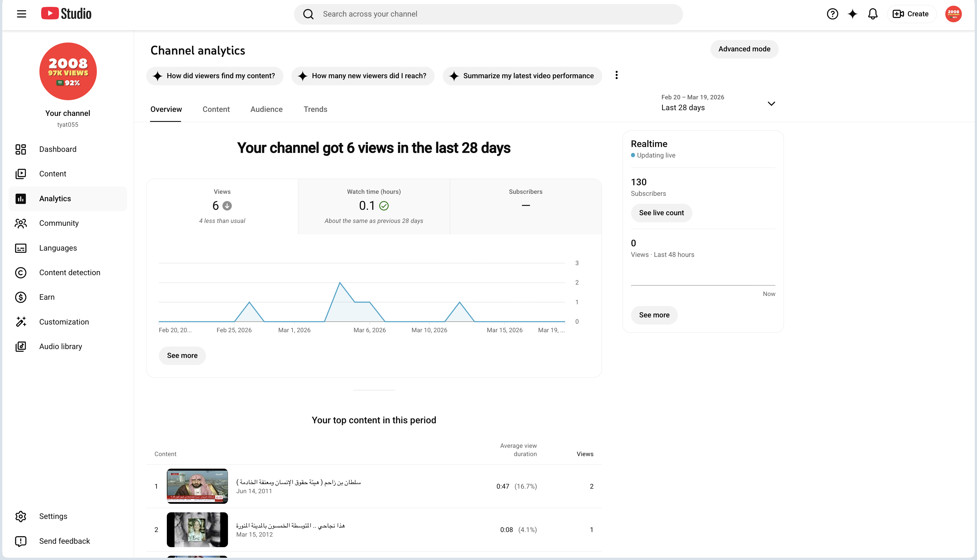Open the Audio library icon
Viewport: 977px width, 560px height.
click(21, 347)
